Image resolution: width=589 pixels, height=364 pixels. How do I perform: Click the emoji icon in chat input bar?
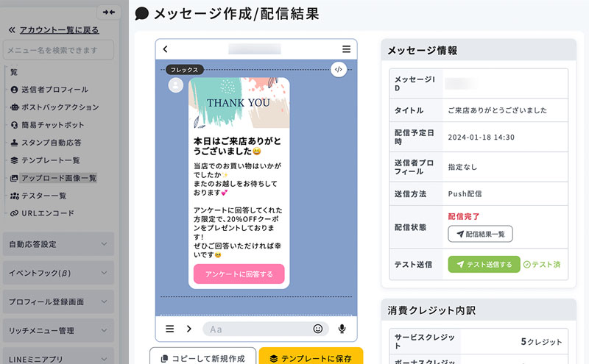coord(318,329)
